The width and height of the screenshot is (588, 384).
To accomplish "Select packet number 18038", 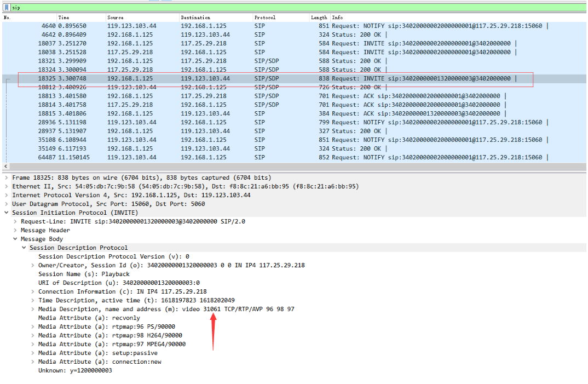I will pyautogui.click(x=294, y=52).
